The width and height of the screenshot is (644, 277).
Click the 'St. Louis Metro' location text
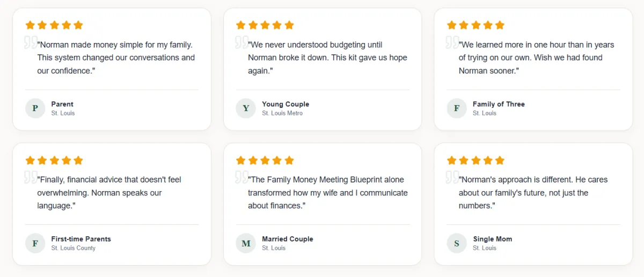(282, 113)
